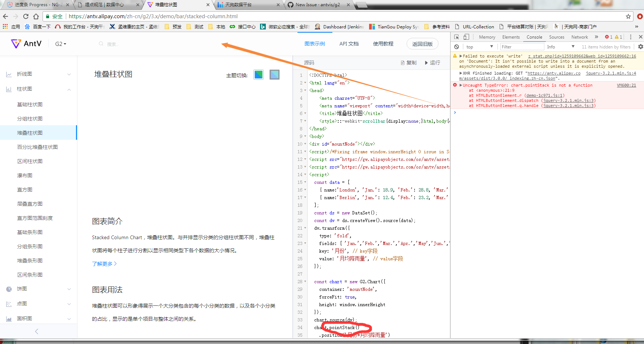Screen dimensions: 644x344
Task: Click the 返回旧版 button
Action: click(423, 44)
